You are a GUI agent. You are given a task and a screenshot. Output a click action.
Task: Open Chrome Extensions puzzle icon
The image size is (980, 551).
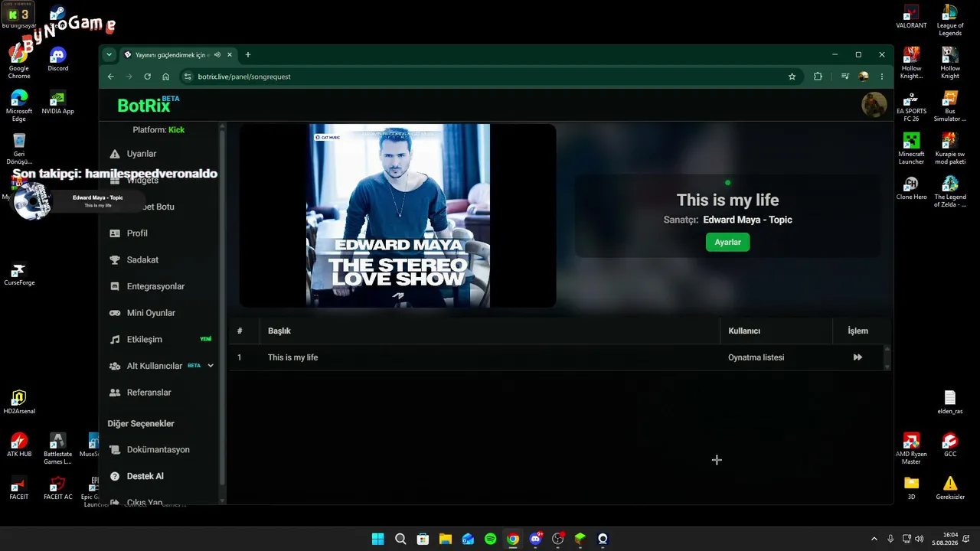click(x=818, y=77)
